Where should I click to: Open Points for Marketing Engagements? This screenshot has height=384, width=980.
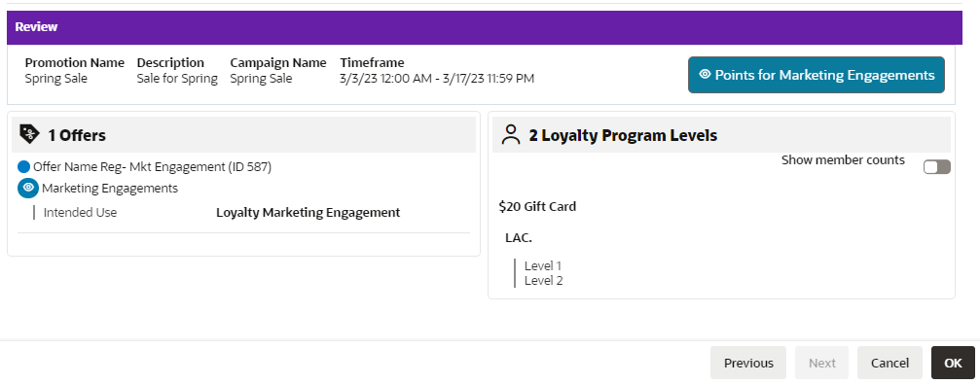[817, 75]
